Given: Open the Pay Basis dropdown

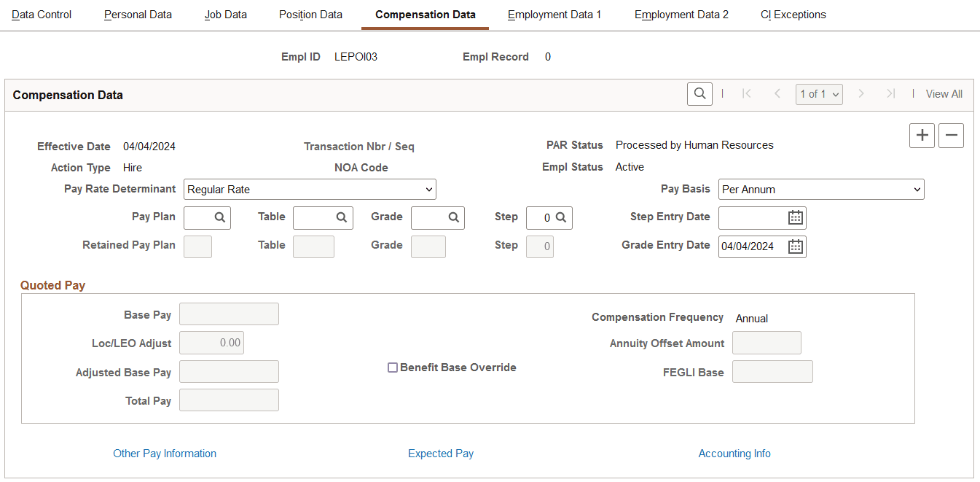Looking at the screenshot, I should [x=821, y=189].
